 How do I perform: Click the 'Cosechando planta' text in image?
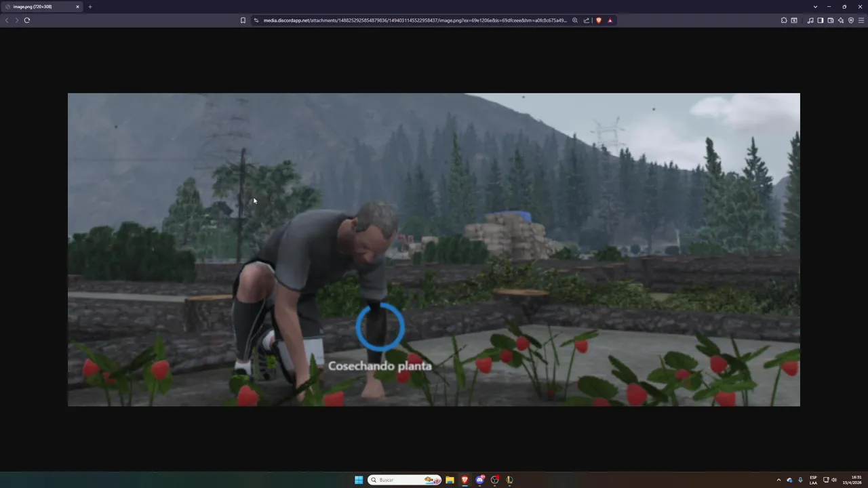coord(380,366)
